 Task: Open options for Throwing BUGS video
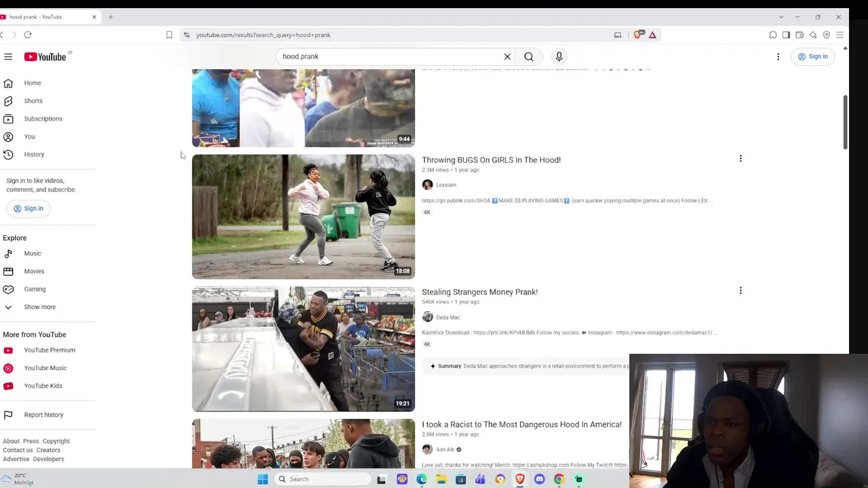tap(741, 159)
